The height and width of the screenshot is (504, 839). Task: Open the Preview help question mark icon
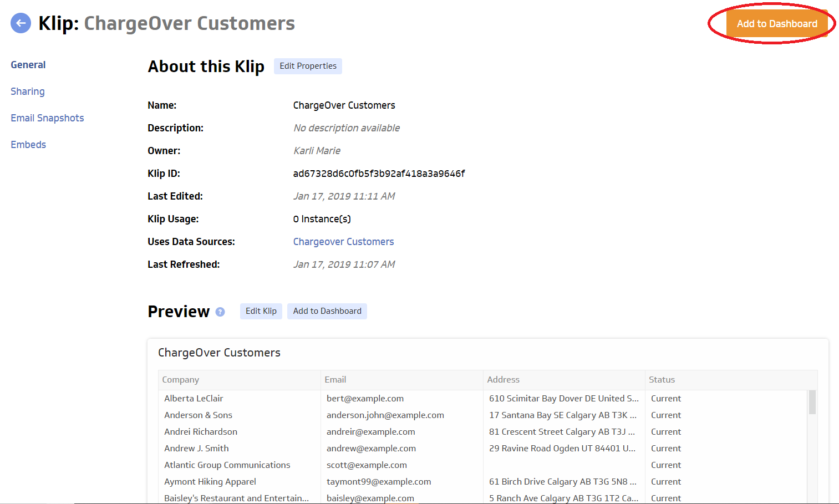click(220, 312)
